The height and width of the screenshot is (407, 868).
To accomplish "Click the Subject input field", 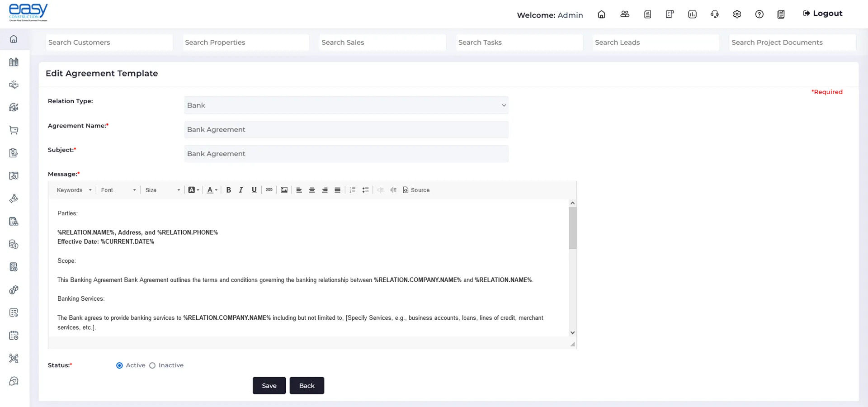I will (346, 154).
